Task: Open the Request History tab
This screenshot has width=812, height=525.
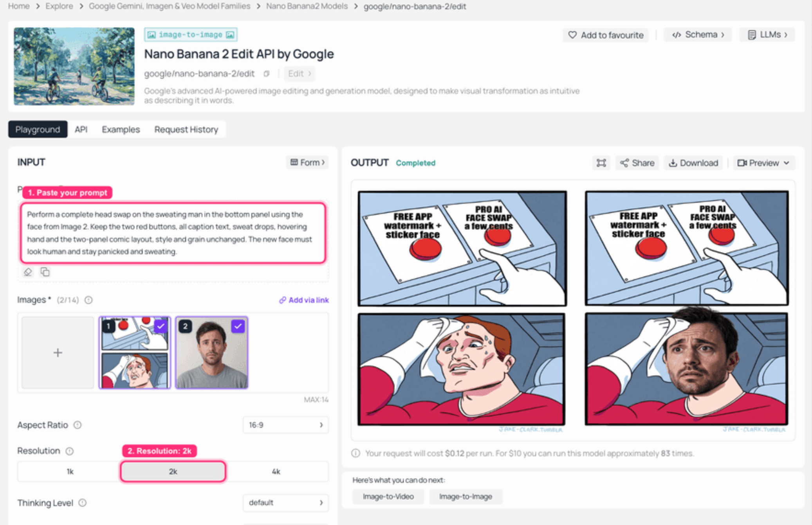Action: click(186, 129)
